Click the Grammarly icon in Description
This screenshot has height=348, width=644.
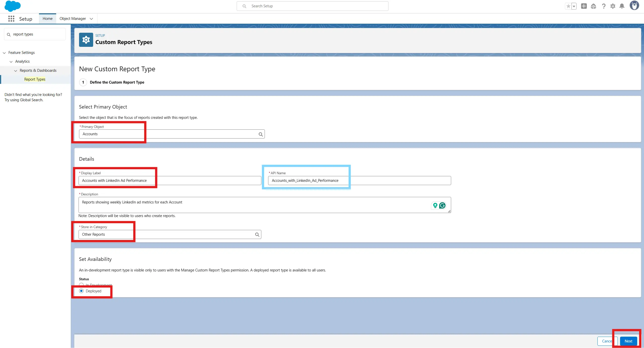[442, 205]
